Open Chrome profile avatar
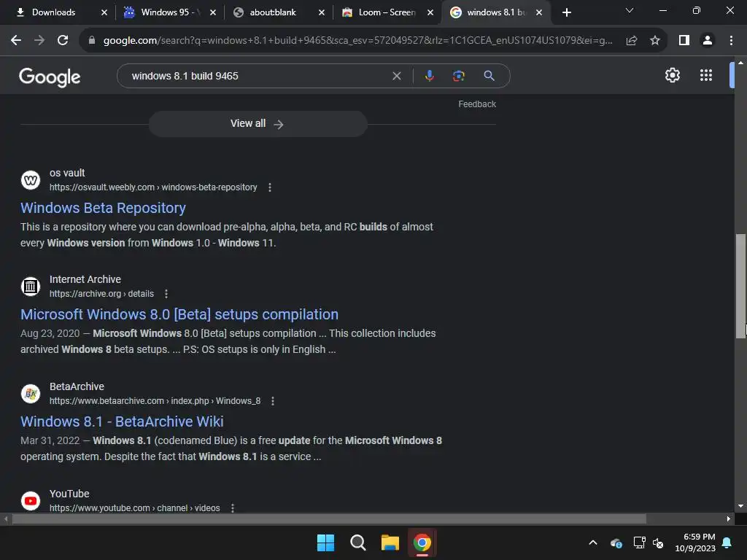The image size is (747, 560). [708, 41]
